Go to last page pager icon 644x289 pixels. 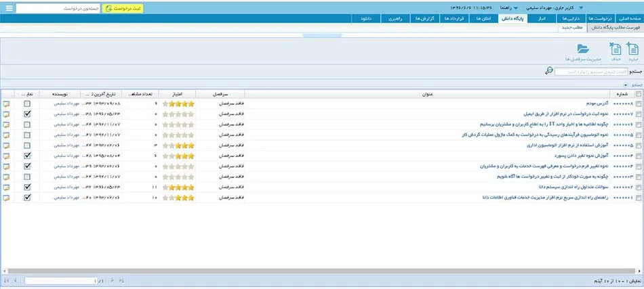(x=121, y=281)
